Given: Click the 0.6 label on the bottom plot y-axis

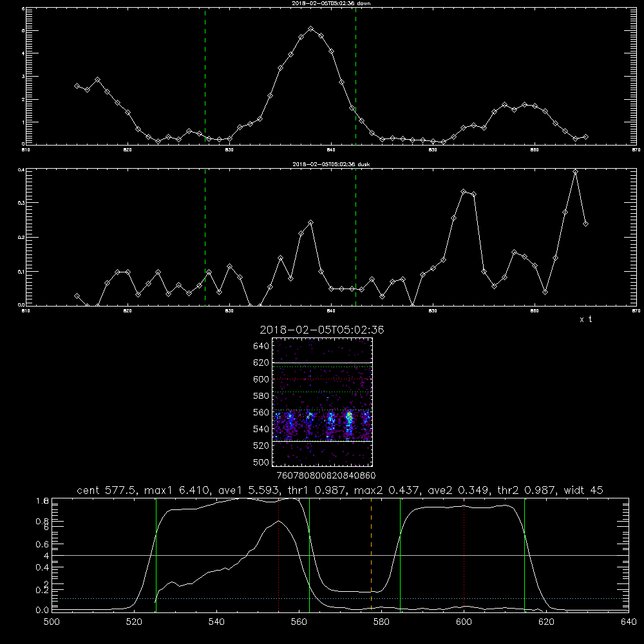Looking at the screenshot, I should 43,544.
